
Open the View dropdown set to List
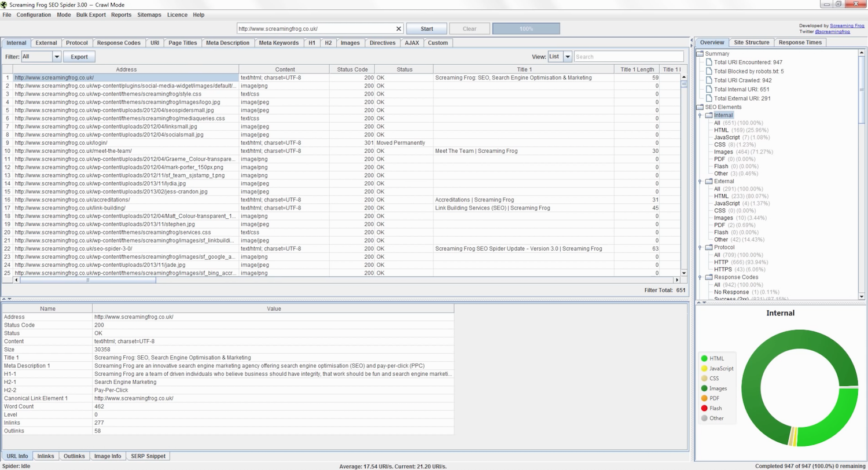point(560,57)
